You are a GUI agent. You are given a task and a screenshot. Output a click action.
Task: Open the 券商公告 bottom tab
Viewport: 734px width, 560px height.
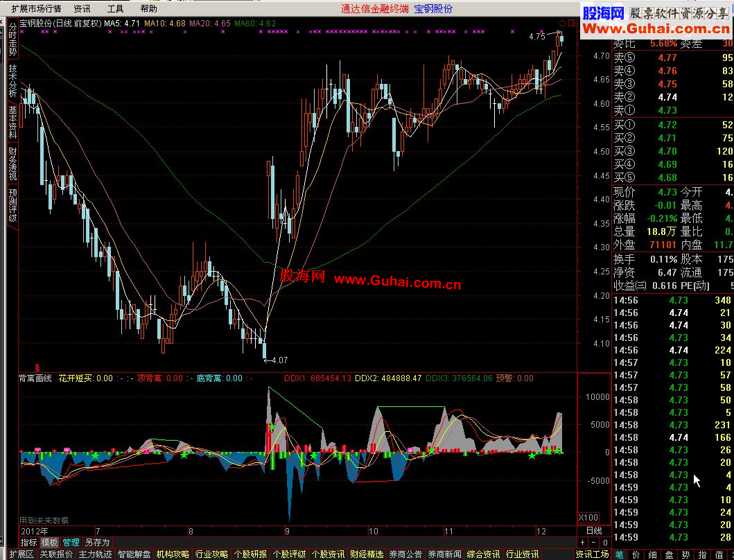point(406,554)
